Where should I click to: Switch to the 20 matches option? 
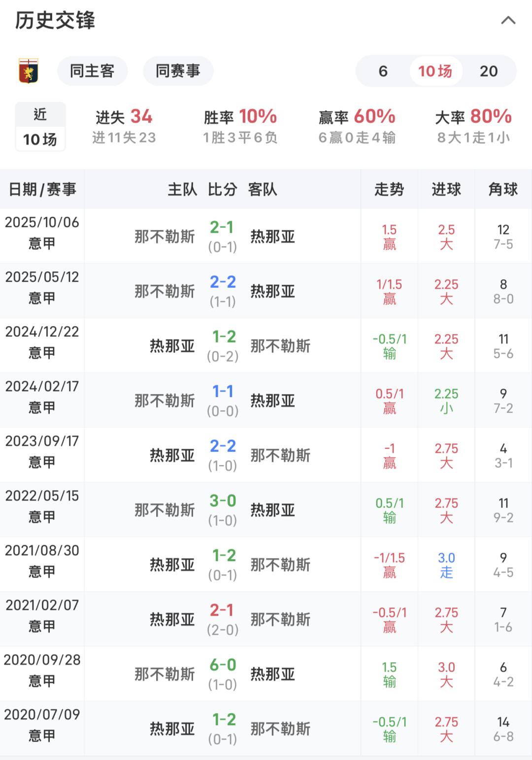click(x=489, y=71)
